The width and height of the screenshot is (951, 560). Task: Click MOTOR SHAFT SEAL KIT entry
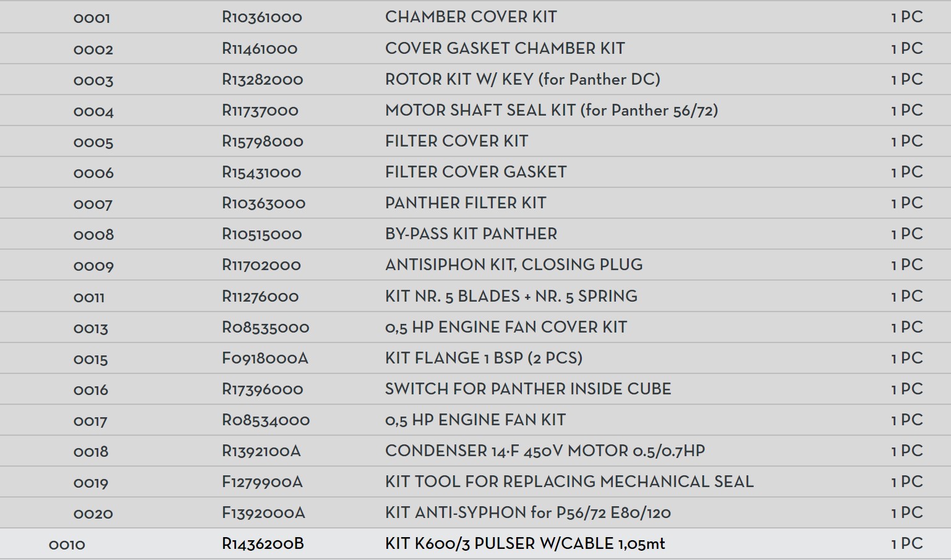551,111
